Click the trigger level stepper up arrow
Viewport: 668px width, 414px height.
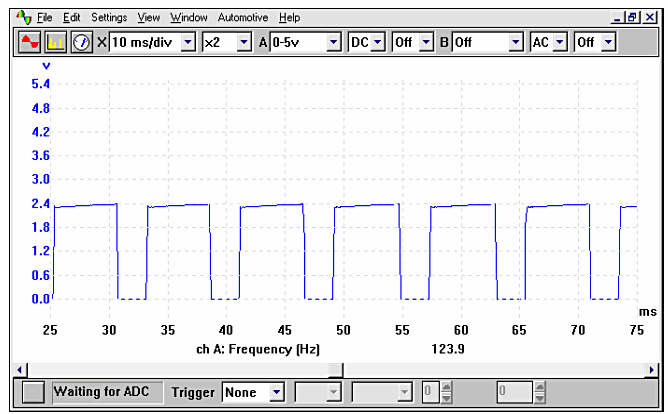point(446,388)
